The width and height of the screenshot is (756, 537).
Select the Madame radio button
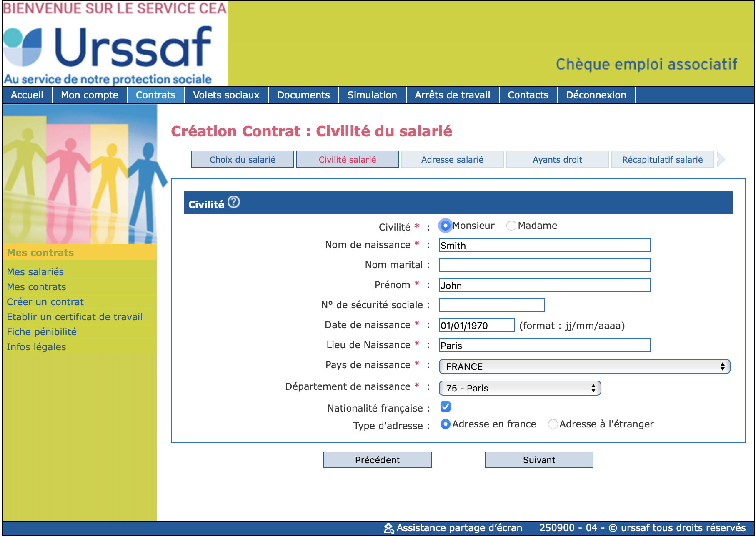point(511,226)
